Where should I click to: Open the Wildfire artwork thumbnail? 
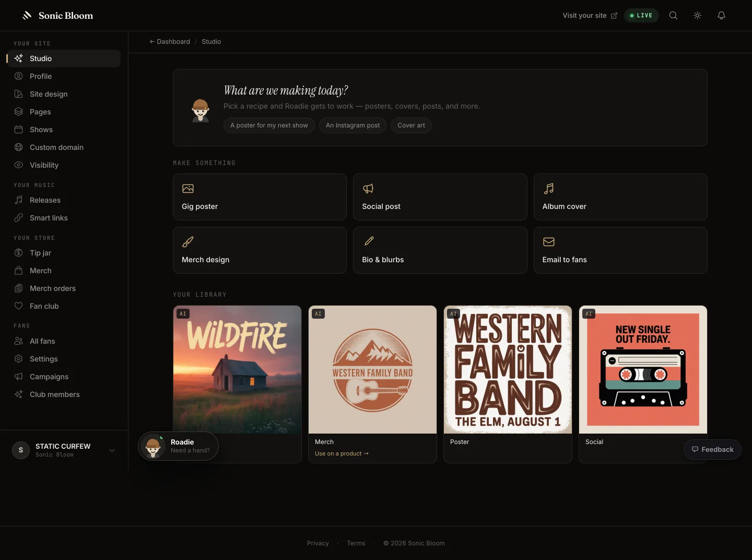pos(238,370)
